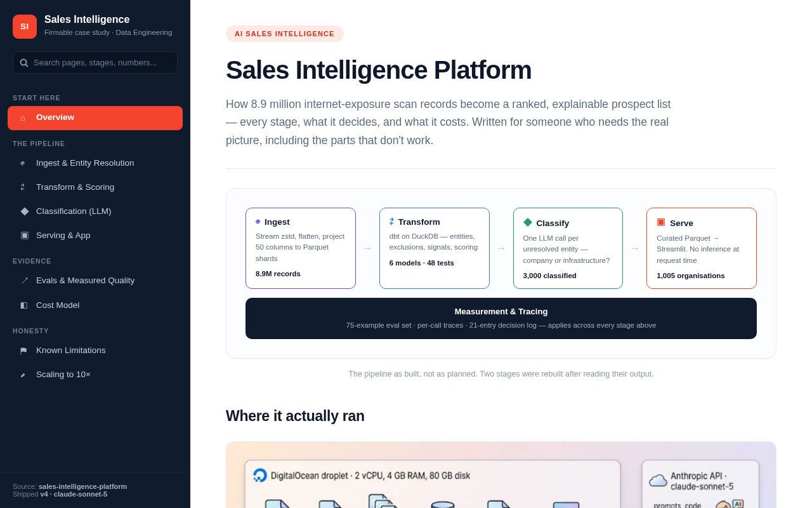Click the "Where it actually ran" heading

pyautogui.click(x=295, y=416)
